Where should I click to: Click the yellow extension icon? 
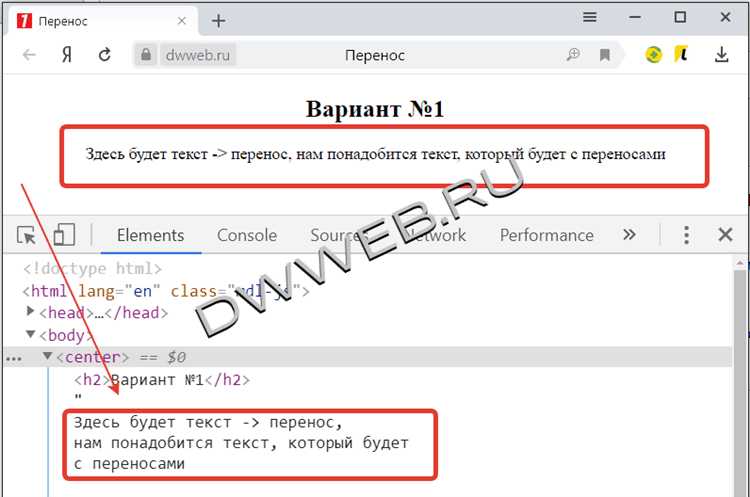pyautogui.click(x=681, y=55)
